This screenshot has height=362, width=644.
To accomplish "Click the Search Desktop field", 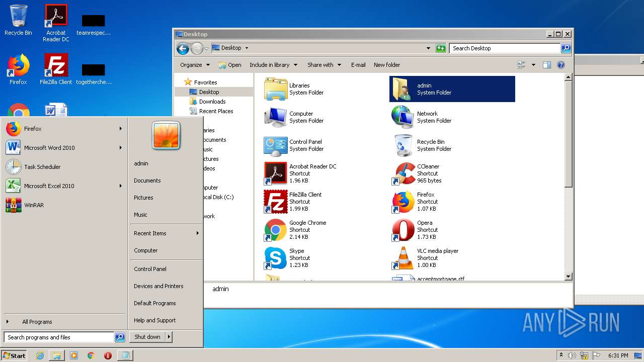I will (505, 48).
